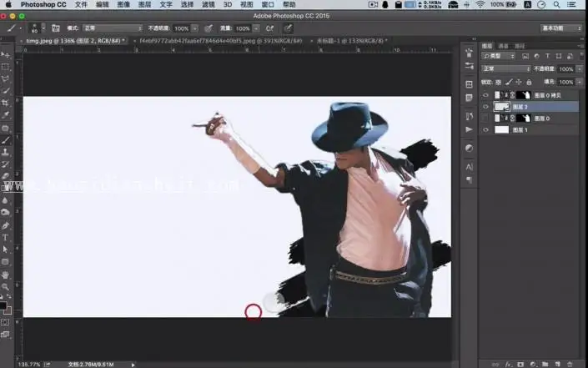
Task: Open brush flow slider arrow
Action: pyautogui.click(x=256, y=28)
